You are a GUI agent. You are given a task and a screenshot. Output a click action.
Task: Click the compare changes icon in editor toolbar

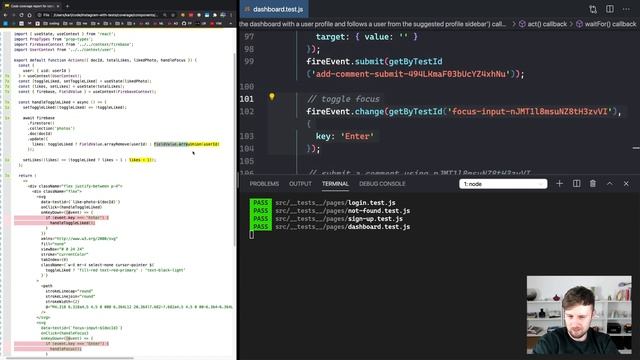point(593,9)
